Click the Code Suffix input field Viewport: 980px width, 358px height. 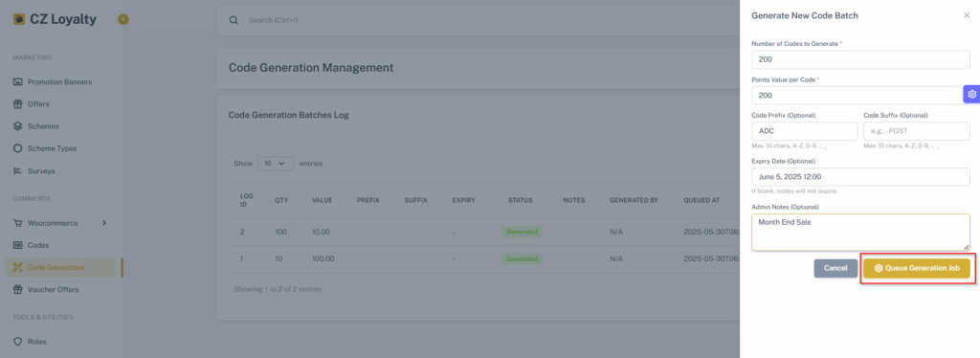click(916, 131)
